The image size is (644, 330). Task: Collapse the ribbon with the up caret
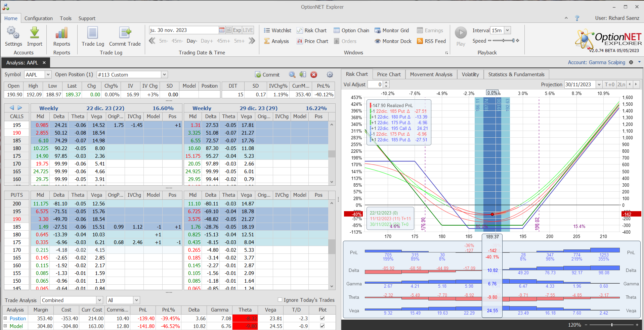pos(566,18)
